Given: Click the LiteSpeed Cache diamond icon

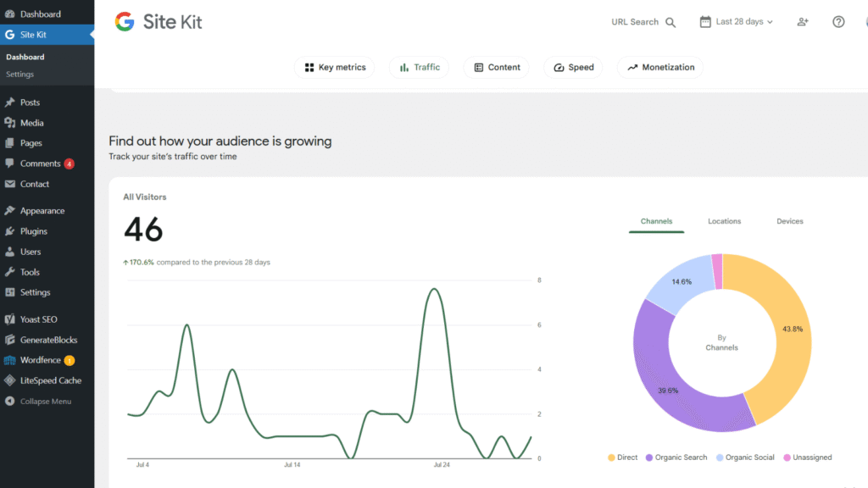Looking at the screenshot, I should pos(9,380).
